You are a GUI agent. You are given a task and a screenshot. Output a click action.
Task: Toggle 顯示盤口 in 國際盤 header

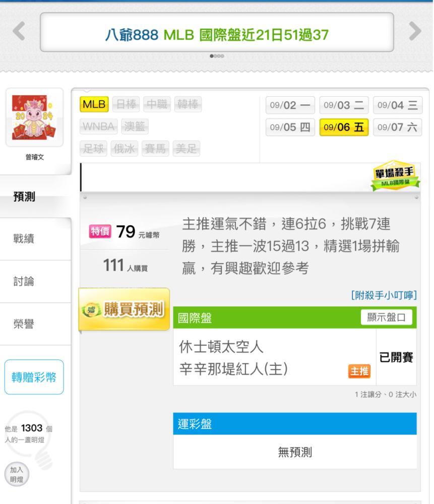pyautogui.click(x=387, y=317)
